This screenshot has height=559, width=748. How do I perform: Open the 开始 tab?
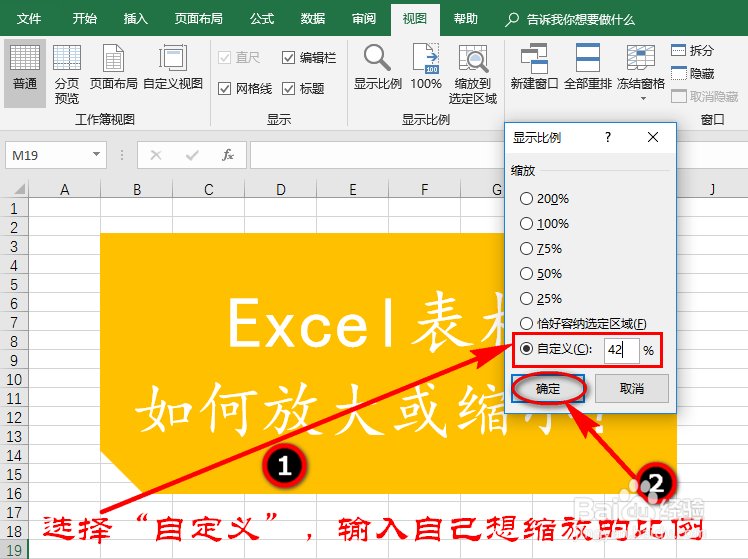pos(84,19)
